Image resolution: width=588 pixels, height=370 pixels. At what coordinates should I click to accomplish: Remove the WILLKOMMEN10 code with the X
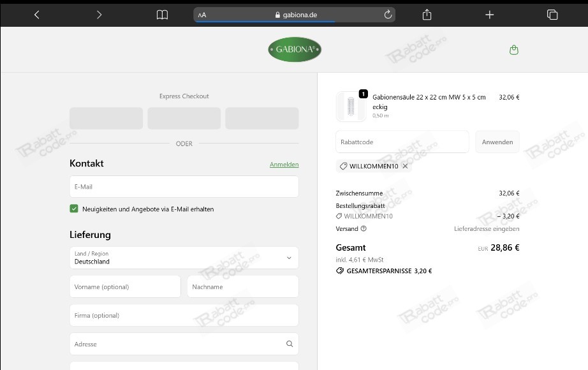click(405, 166)
